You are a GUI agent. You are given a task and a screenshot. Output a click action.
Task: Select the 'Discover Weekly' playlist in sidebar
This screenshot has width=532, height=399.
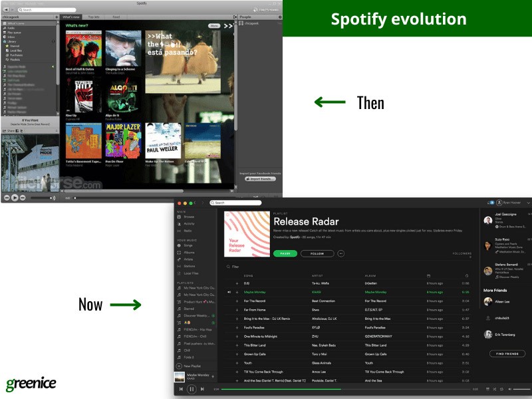(196, 315)
